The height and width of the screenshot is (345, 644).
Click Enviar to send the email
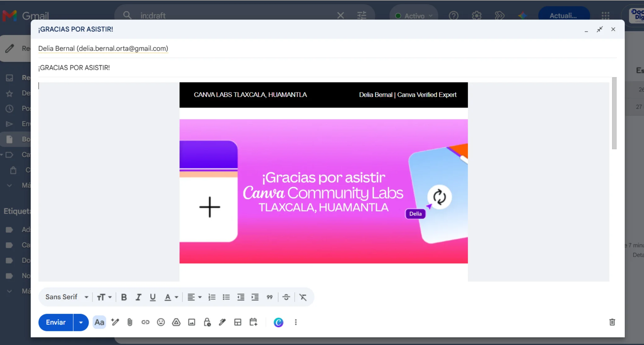pyautogui.click(x=56, y=322)
